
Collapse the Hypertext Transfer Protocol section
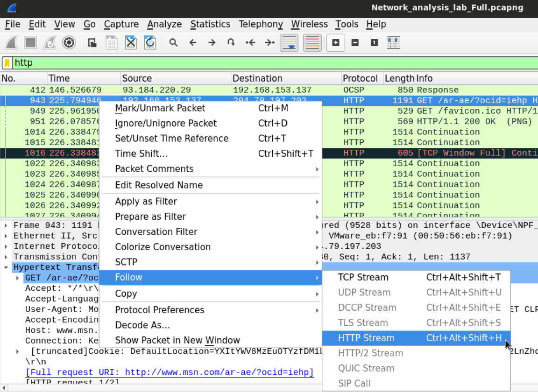click(6, 267)
